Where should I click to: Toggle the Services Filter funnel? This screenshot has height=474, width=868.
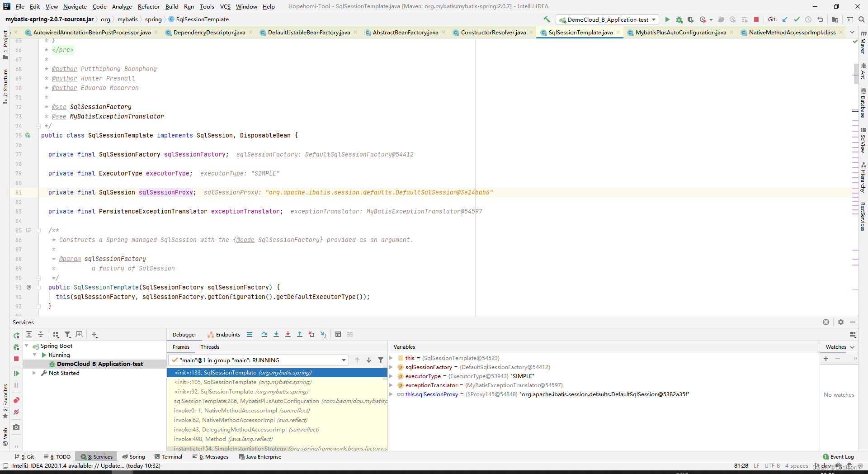[x=68, y=334]
